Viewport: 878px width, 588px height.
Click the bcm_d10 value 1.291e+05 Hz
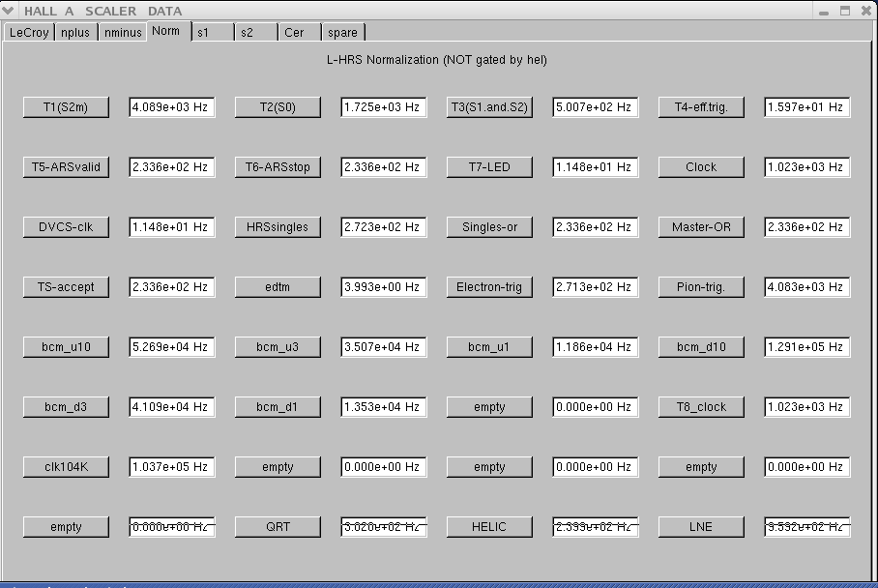pos(806,346)
